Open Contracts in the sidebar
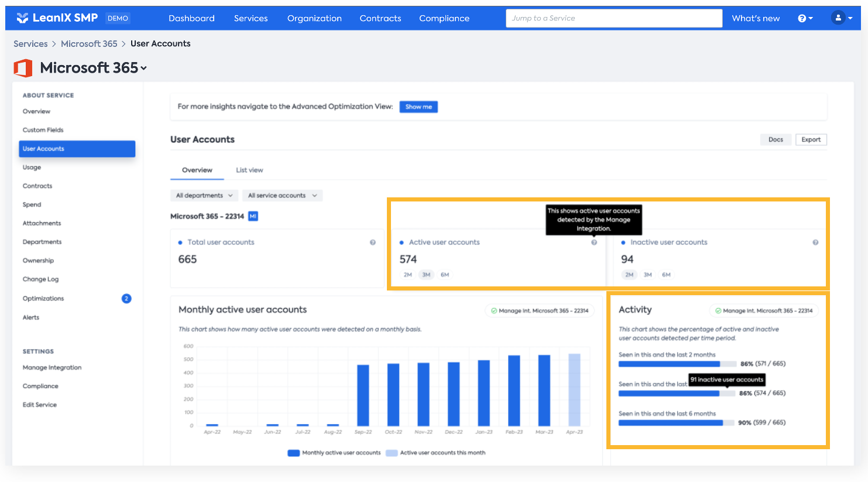Screen dimensions: 868x482 tap(37, 186)
